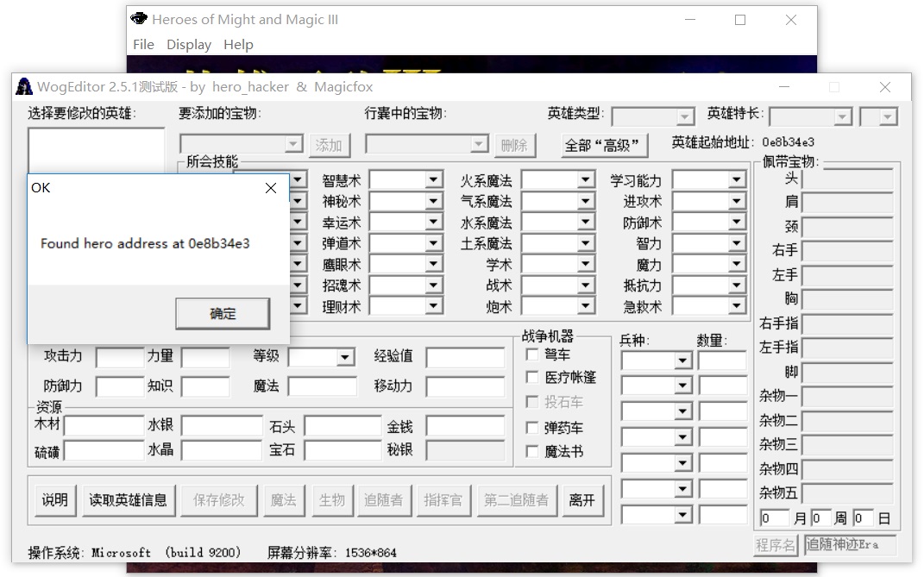
Task: Select the 知识 input field
Action: (x=205, y=386)
